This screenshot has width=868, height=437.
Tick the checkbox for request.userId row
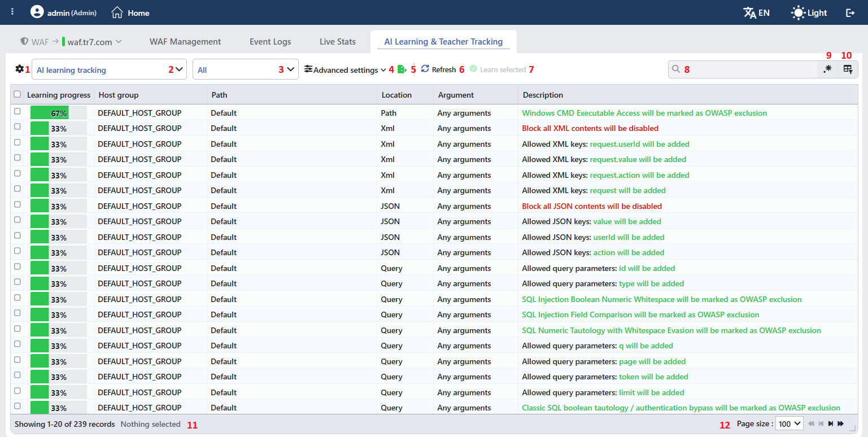click(x=18, y=143)
